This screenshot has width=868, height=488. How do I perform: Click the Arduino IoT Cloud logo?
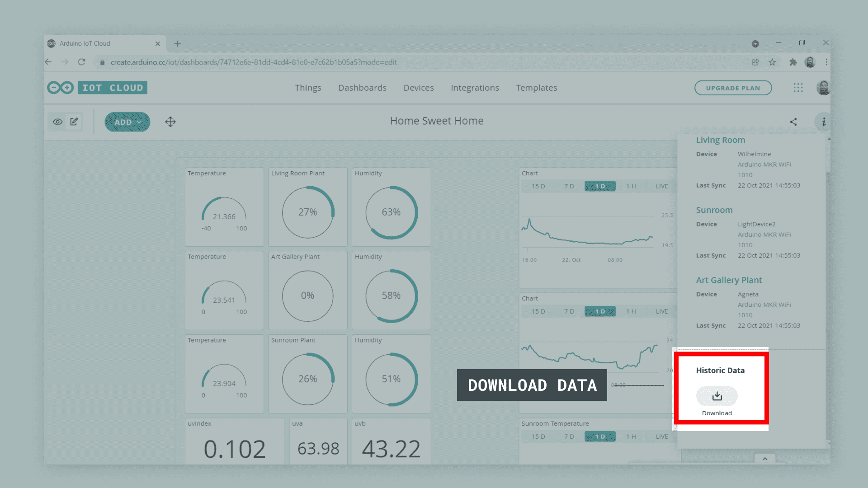tap(97, 88)
